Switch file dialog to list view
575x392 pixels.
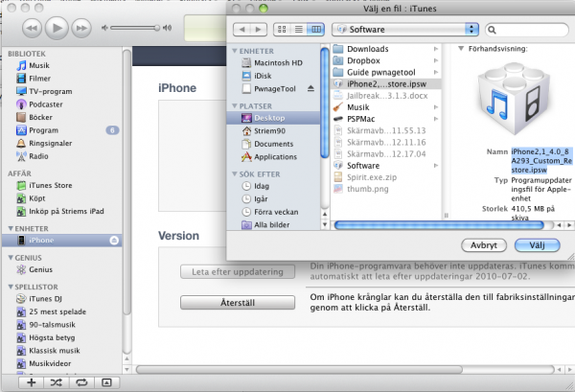(x=299, y=30)
